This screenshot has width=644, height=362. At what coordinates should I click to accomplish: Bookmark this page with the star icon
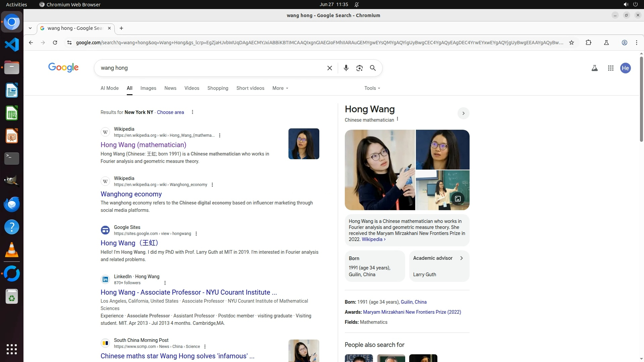(x=571, y=43)
